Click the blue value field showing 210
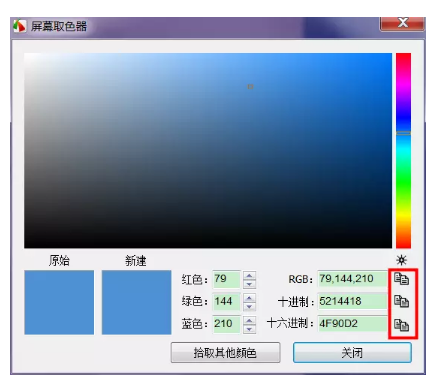The height and width of the screenshot is (385, 442). [226, 324]
